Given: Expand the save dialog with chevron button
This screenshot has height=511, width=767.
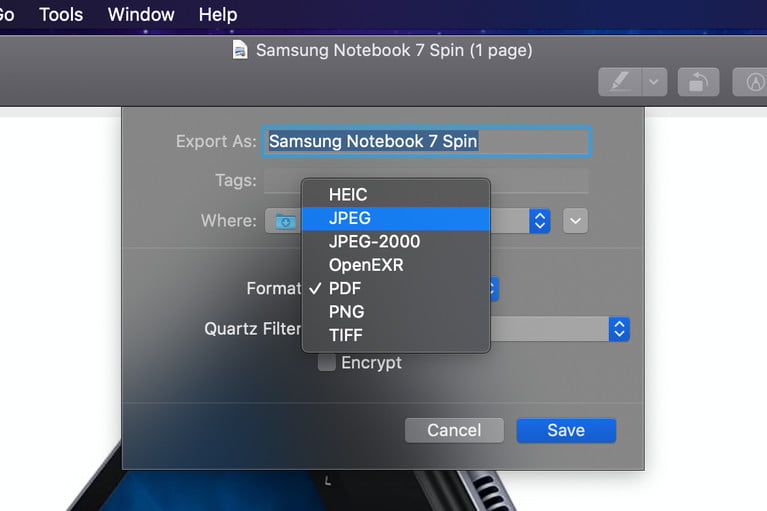Looking at the screenshot, I should coord(575,220).
